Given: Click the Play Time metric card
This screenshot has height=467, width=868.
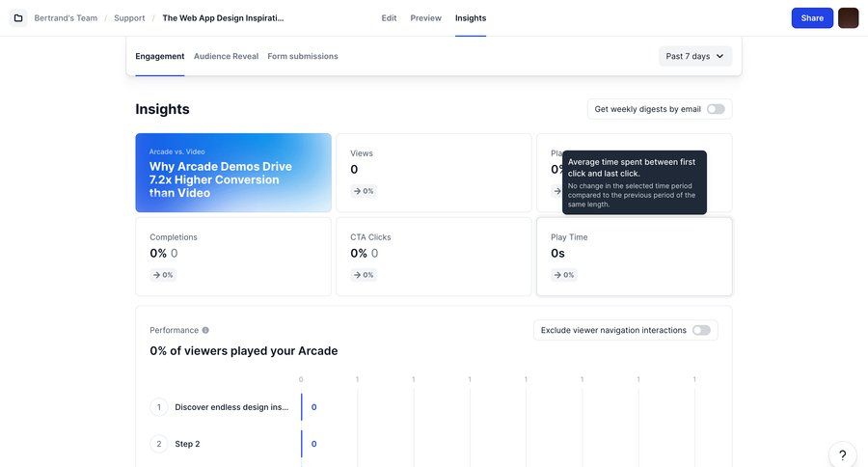Looking at the screenshot, I should tap(634, 256).
